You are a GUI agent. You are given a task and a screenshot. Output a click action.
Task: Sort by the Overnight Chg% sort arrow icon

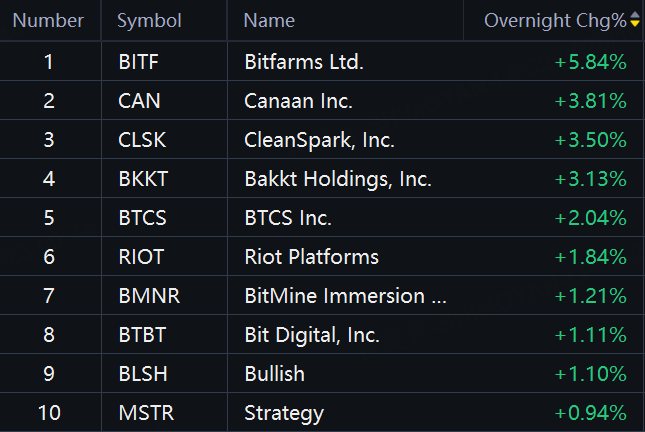click(x=635, y=19)
